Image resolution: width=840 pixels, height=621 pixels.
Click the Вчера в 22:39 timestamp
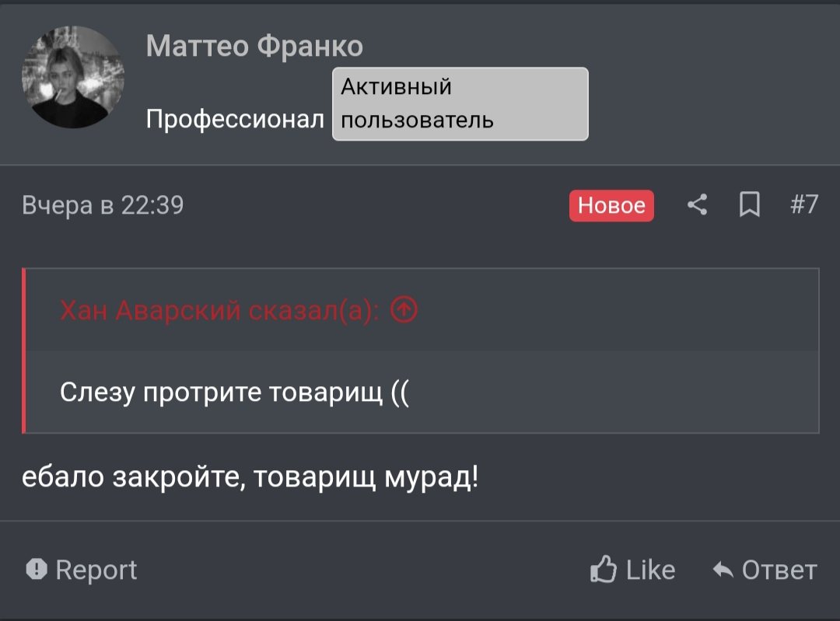(103, 205)
